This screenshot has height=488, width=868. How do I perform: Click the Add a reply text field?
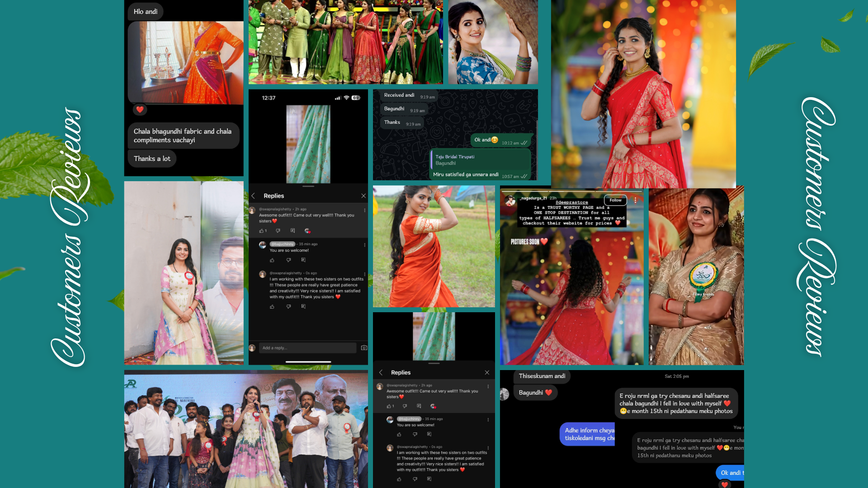(x=307, y=348)
